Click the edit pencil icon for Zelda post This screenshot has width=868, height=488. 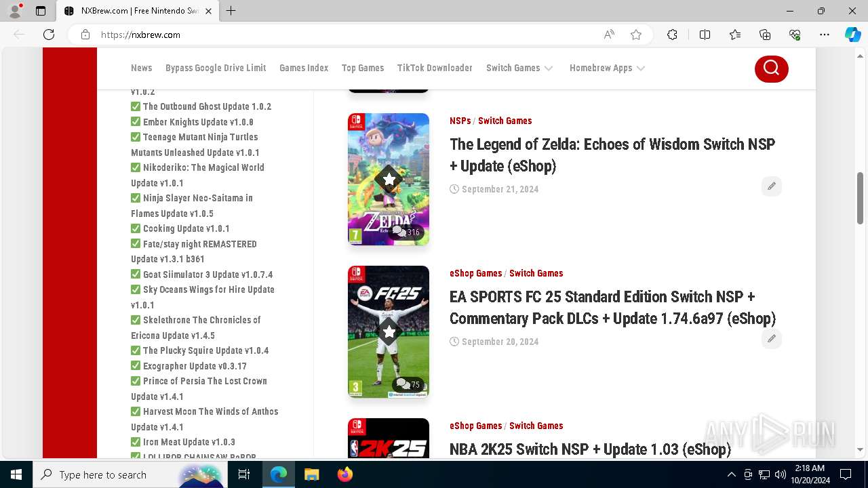pyautogui.click(x=771, y=186)
